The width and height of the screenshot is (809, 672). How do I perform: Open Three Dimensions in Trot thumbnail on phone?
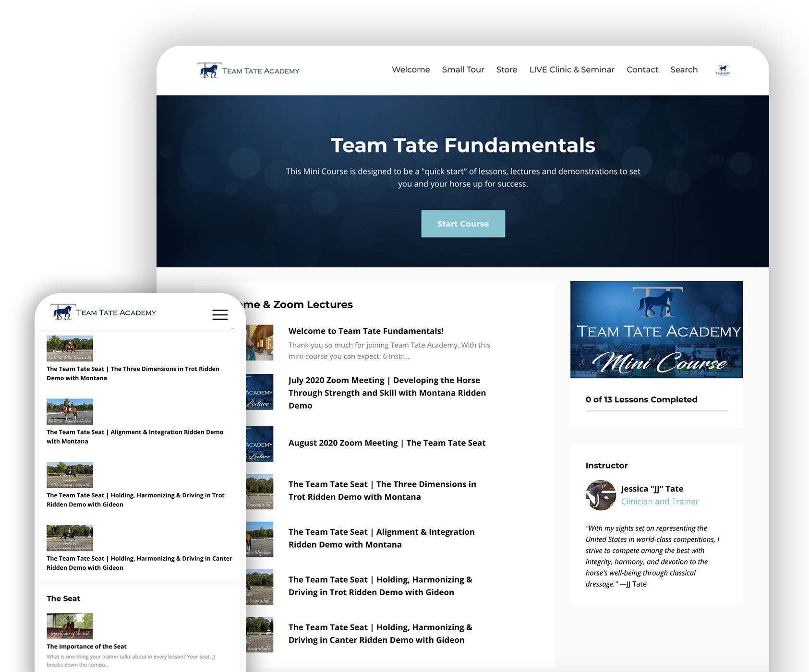tap(70, 348)
